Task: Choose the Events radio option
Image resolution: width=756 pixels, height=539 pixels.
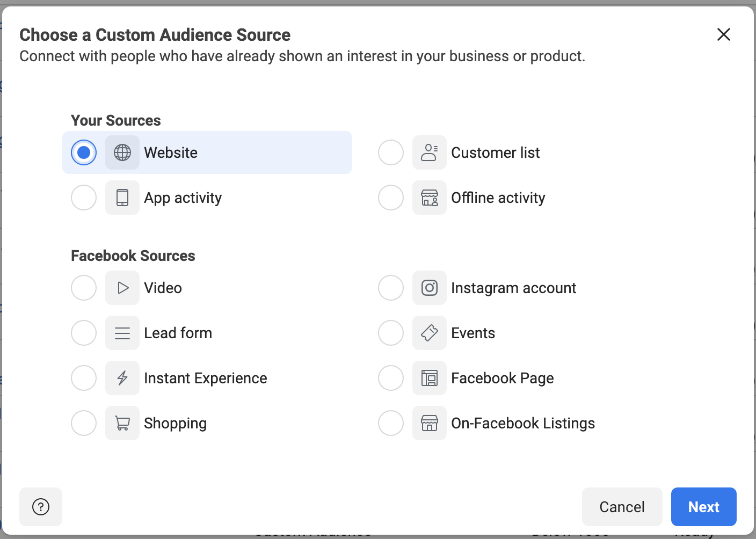Action: pos(391,333)
